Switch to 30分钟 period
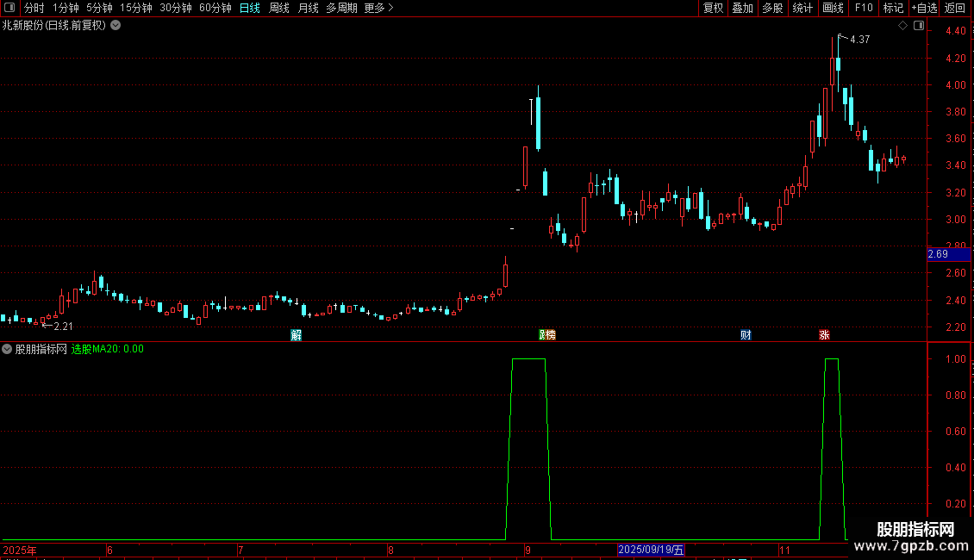Viewport: 974px width, 560px height. click(176, 8)
